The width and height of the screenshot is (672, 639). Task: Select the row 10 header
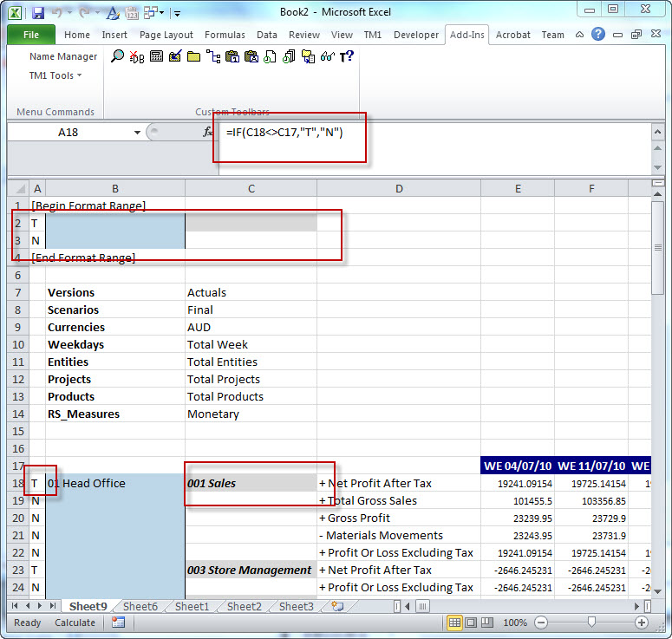(x=18, y=344)
